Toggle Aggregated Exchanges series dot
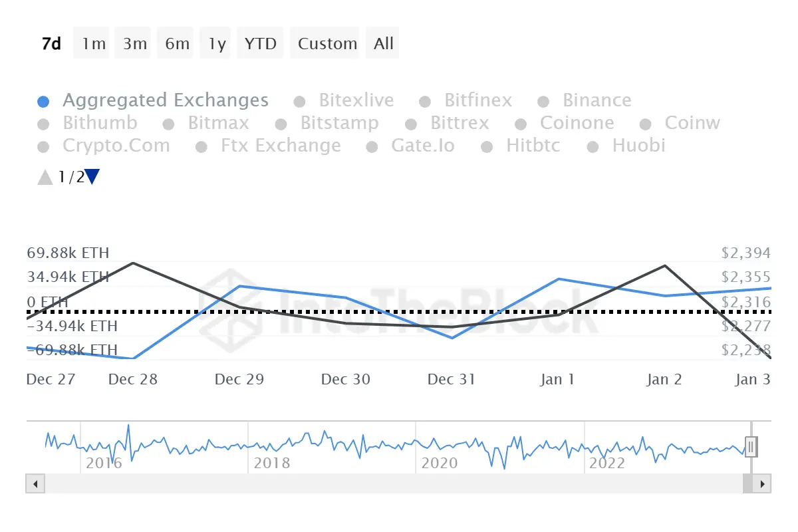The width and height of the screenshot is (798, 532). tap(43, 102)
